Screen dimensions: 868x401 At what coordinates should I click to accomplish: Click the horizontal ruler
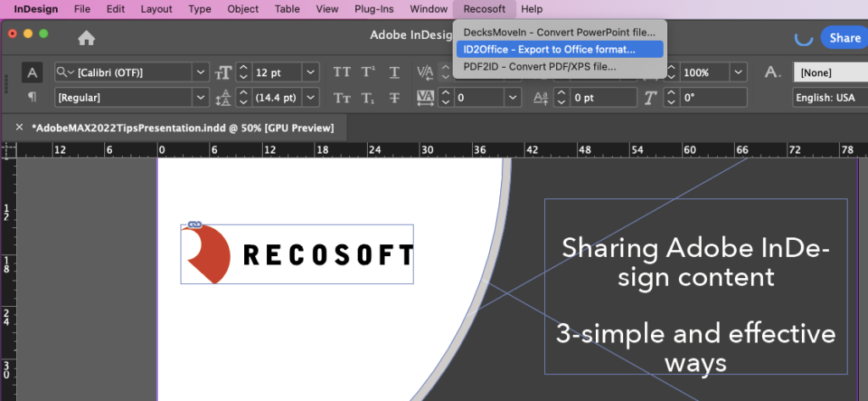(x=442, y=150)
